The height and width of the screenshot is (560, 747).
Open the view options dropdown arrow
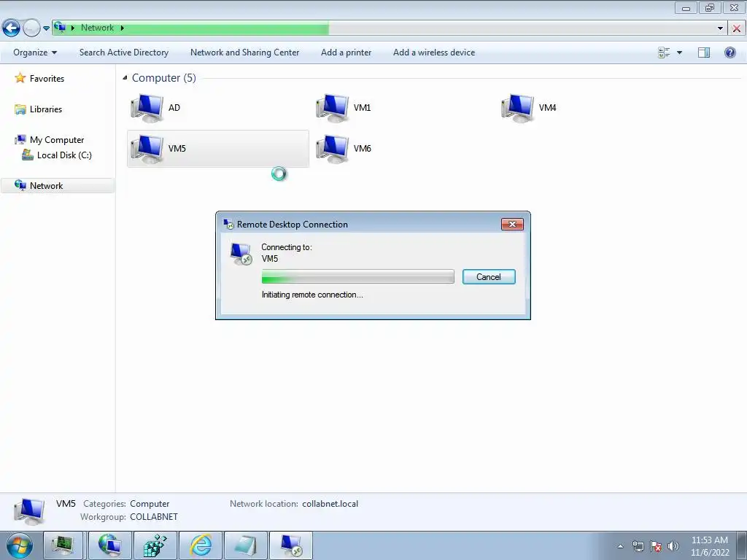click(679, 52)
